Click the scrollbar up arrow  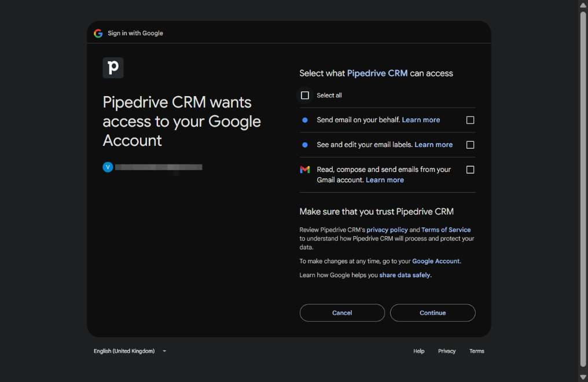click(x=583, y=5)
